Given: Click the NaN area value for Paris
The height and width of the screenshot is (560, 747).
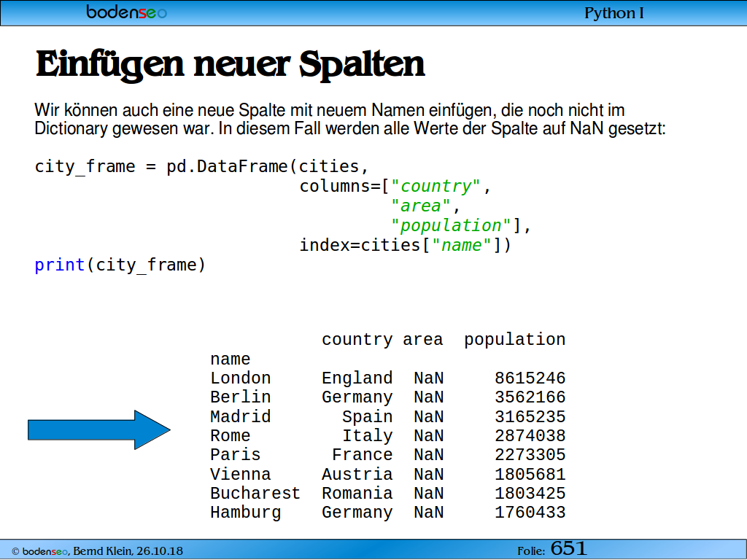Looking at the screenshot, I should 429,455.
